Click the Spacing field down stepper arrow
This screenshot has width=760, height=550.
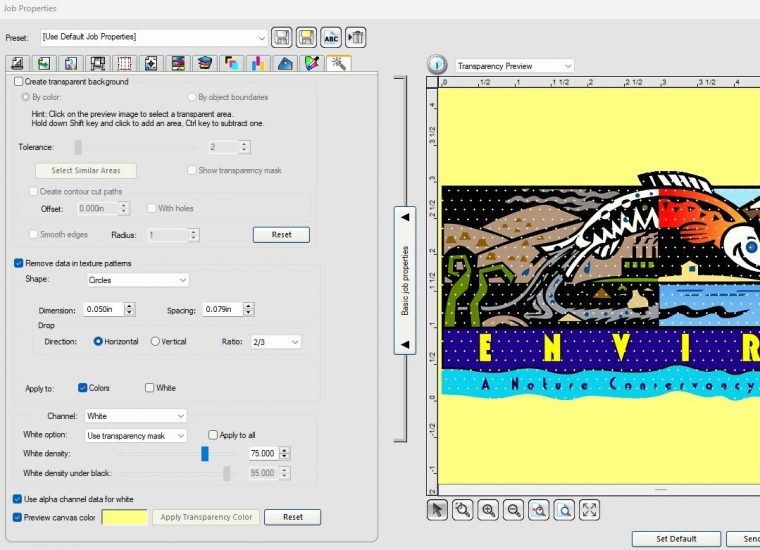coord(249,313)
